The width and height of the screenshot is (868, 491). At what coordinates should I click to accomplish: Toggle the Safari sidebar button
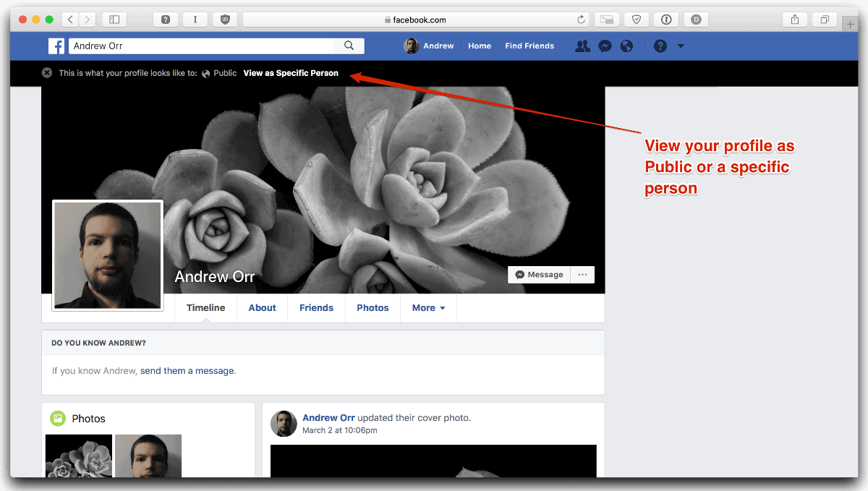pos(114,20)
